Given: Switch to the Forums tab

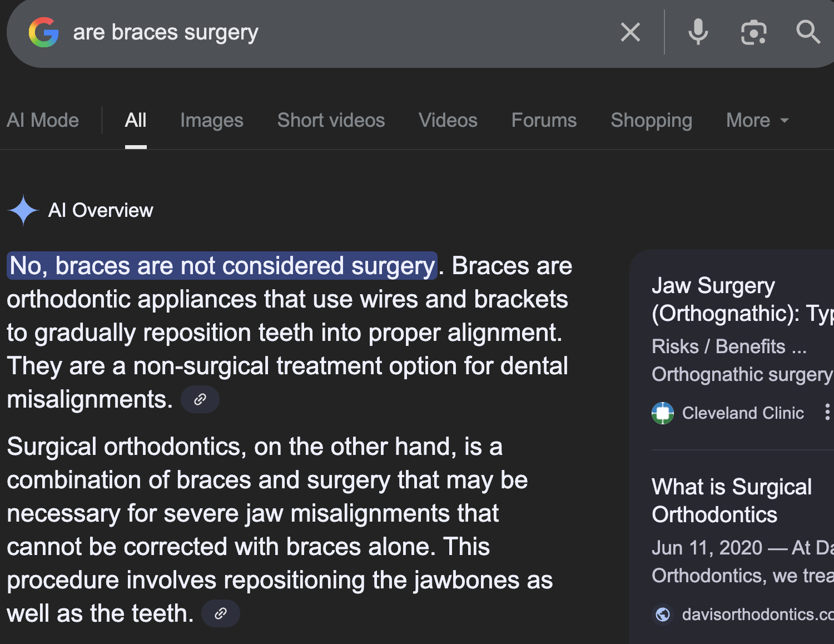Looking at the screenshot, I should pos(544,120).
